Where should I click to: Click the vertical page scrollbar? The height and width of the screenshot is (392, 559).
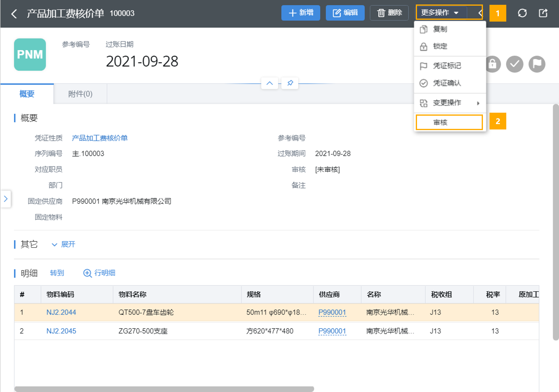point(556,222)
